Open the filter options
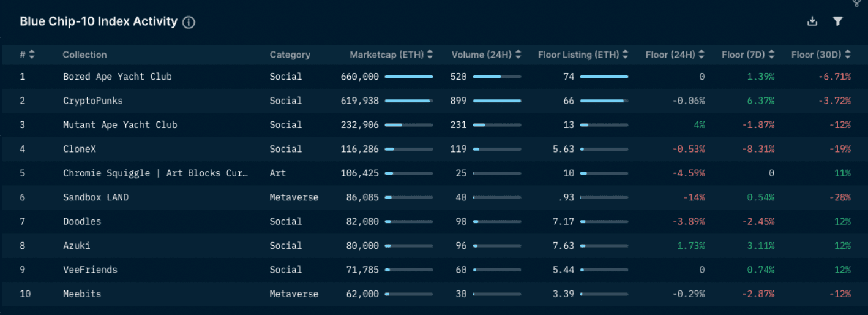The height and width of the screenshot is (315, 868). click(x=838, y=21)
